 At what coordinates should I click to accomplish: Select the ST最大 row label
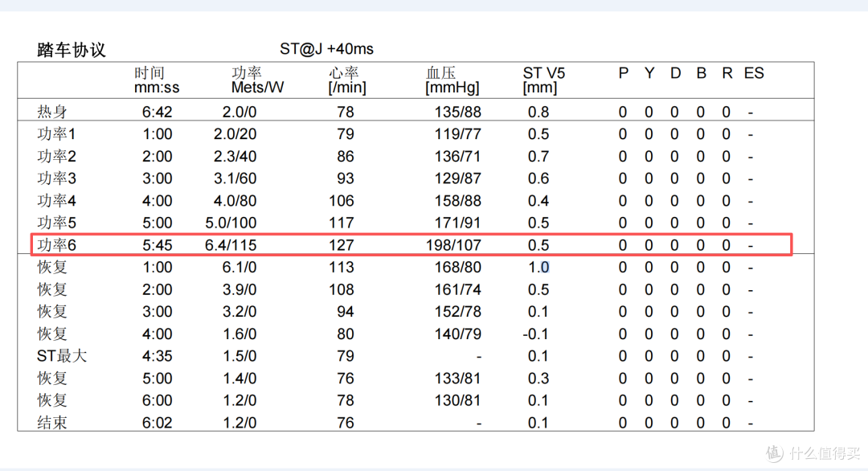pos(62,356)
